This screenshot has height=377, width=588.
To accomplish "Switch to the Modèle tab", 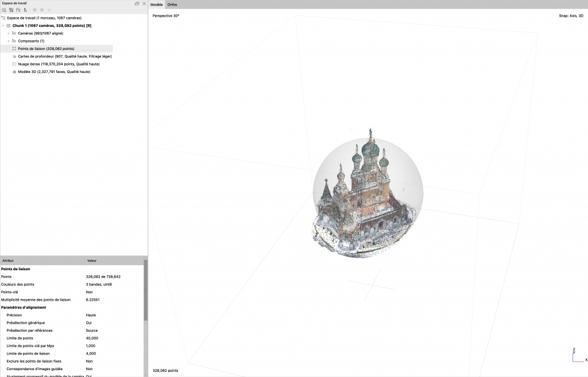I will (156, 5).
